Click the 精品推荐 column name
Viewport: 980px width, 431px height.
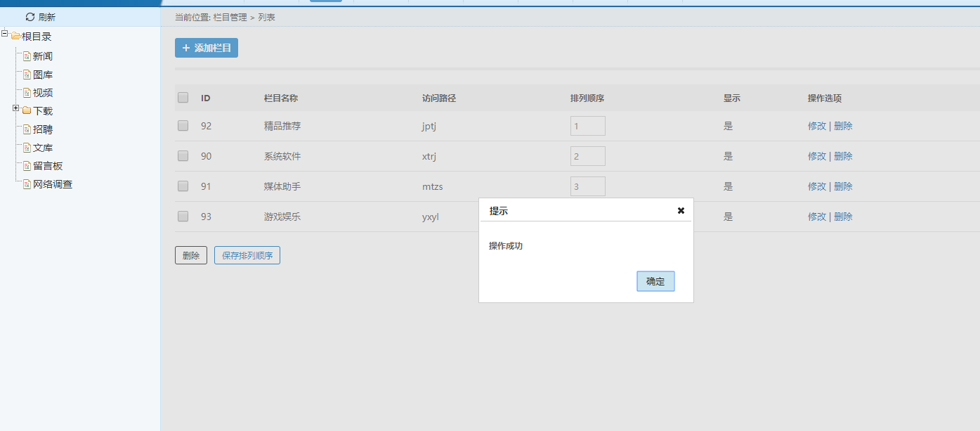point(282,126)
